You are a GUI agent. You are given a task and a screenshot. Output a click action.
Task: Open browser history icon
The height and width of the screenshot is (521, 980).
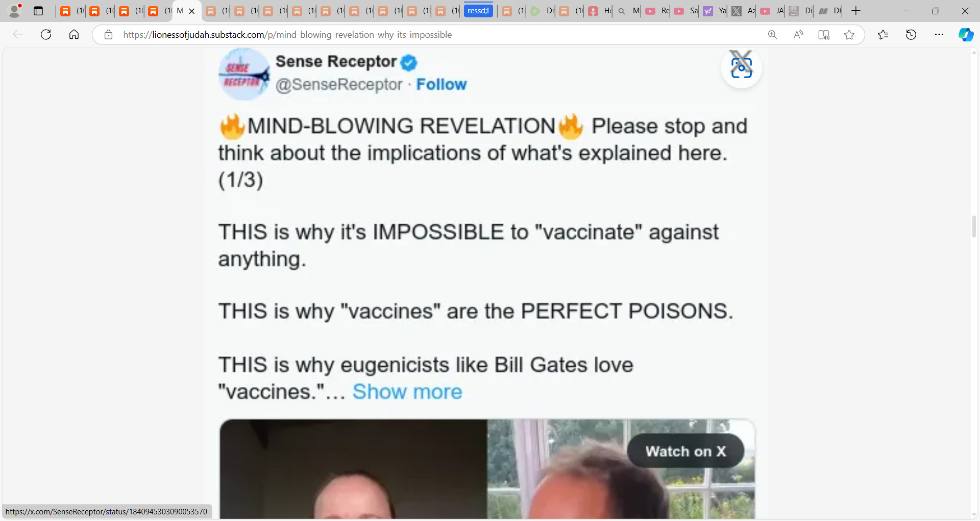click(911, 35)
